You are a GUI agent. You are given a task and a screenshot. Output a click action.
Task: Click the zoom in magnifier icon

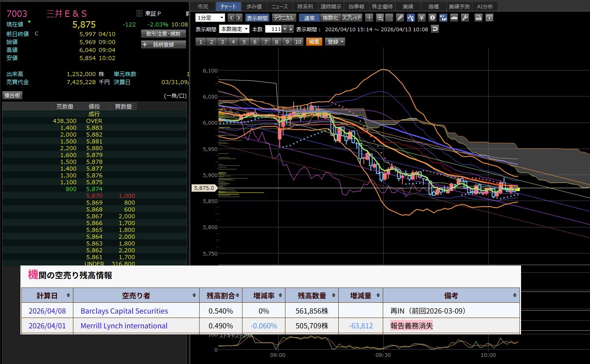click(380, 18)
